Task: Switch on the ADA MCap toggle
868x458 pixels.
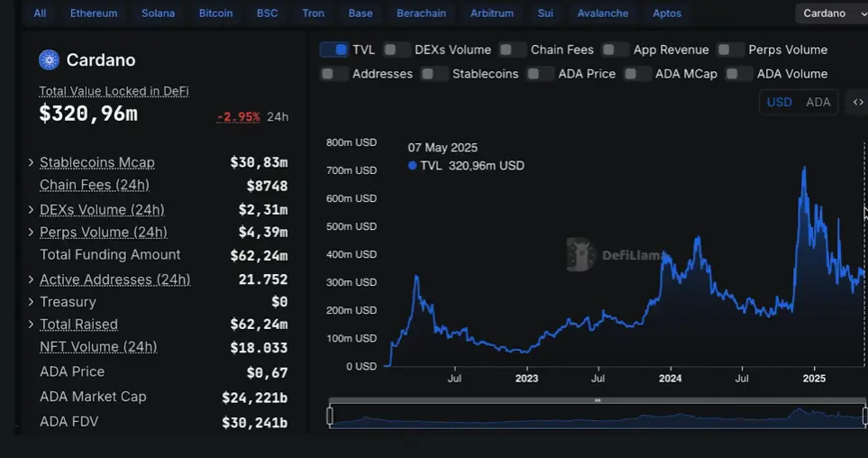Action: (x=637, y=74)
